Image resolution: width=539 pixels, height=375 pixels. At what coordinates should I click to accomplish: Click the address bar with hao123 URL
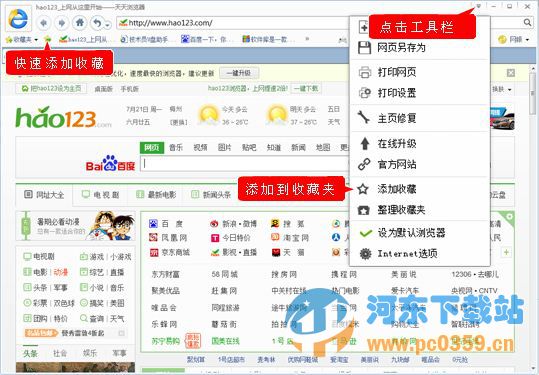(x=232, y=23)
